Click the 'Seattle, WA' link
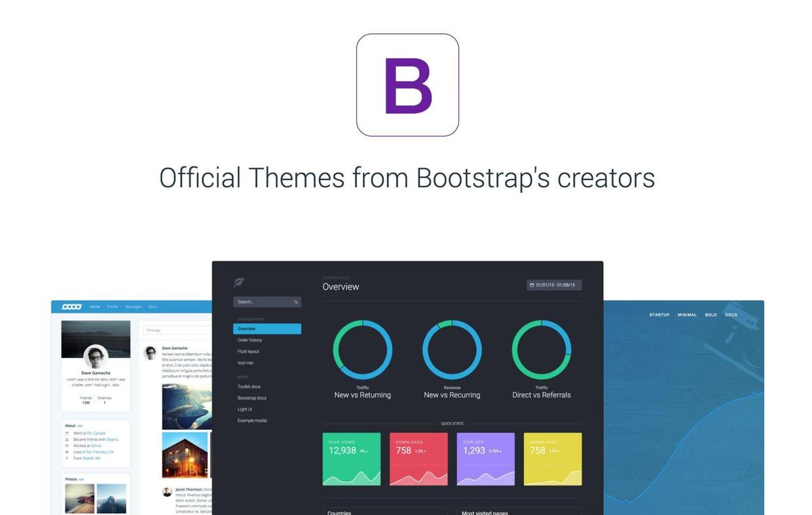 tap(91, 458)
